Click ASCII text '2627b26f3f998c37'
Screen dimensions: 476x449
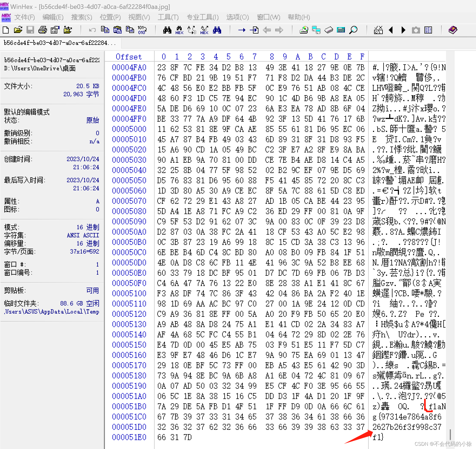point(407,427)
